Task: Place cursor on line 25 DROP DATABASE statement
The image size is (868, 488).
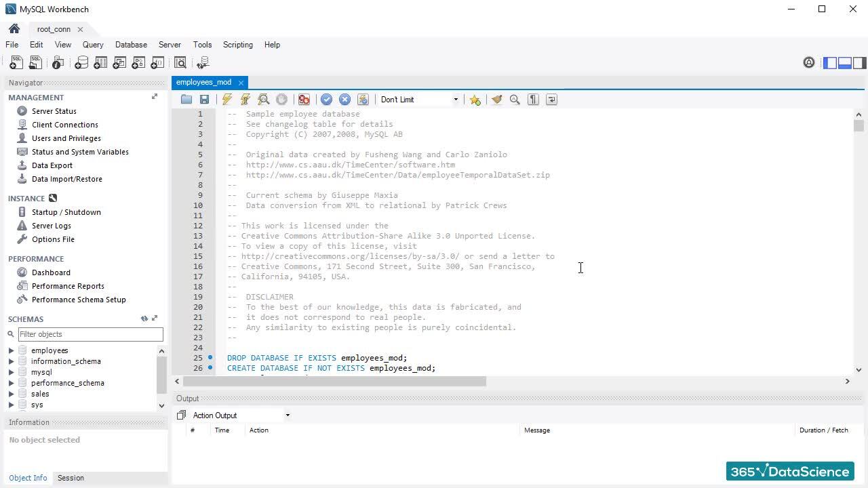Action: [317, 358]
